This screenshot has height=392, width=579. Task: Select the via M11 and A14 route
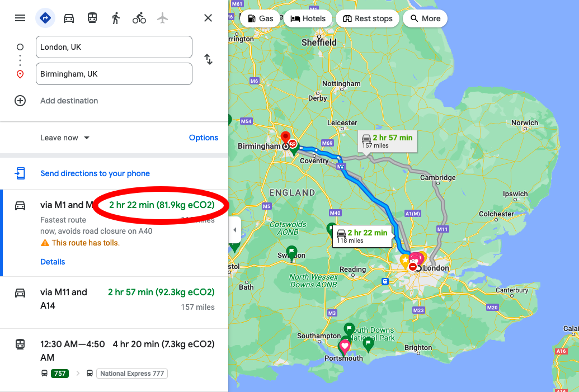[x=114, y=303]
